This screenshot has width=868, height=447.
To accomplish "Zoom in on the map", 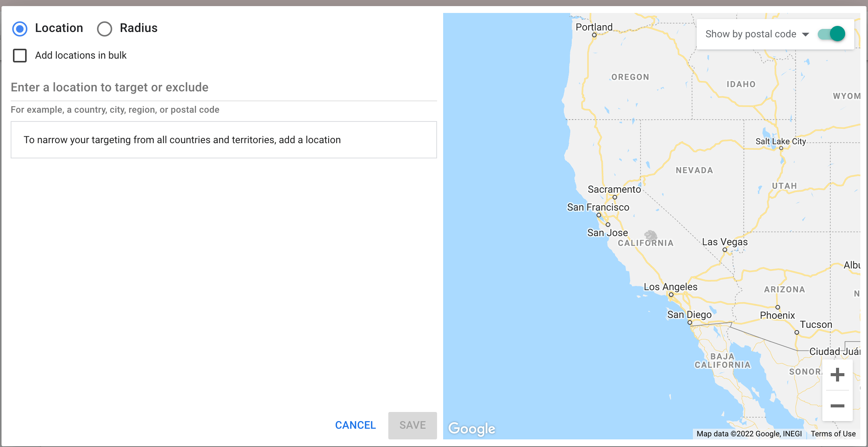I will pyautogui.click(x=837, y=375).
